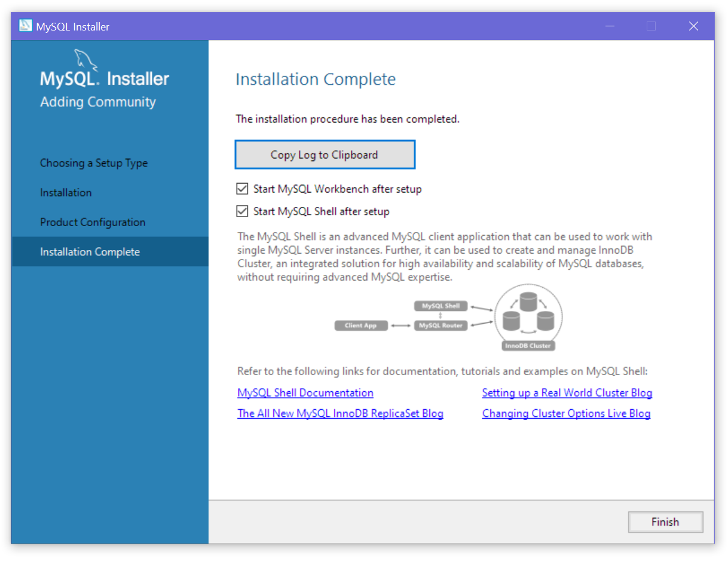Open Changing Cluster Options Live Blog link

566,413
